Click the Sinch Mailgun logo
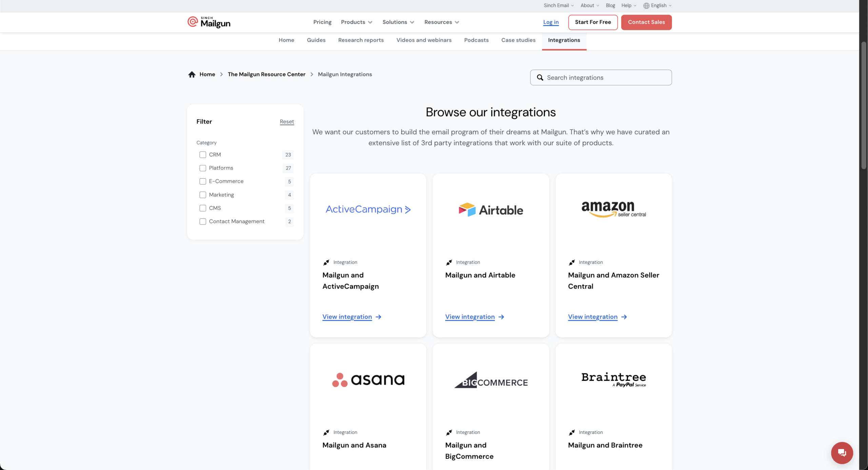 [209, 22]
